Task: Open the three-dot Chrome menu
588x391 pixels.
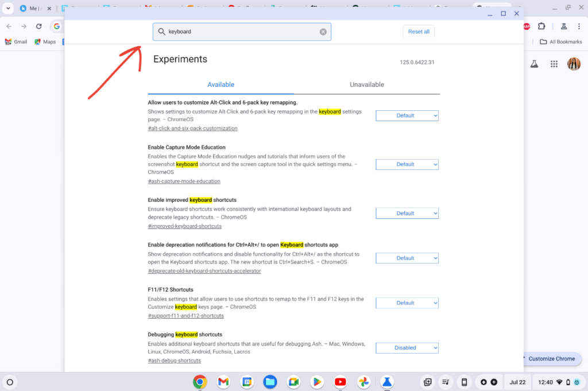Action: pyautogui.click(x=579, y=26)
